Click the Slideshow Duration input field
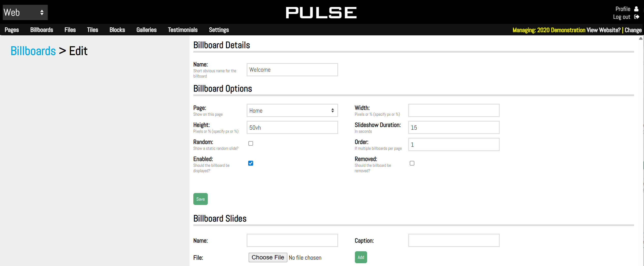The height and width of the screenshot is (266, 644). click(x=454, y=128)
